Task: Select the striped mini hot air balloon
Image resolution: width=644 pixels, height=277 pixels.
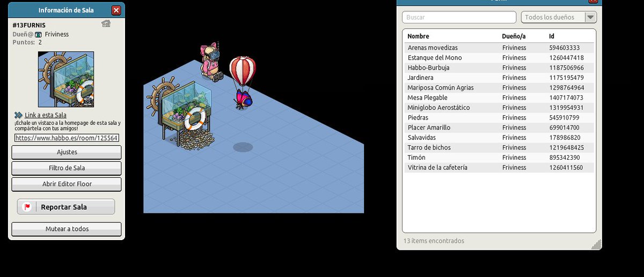Action: [243, 71]
